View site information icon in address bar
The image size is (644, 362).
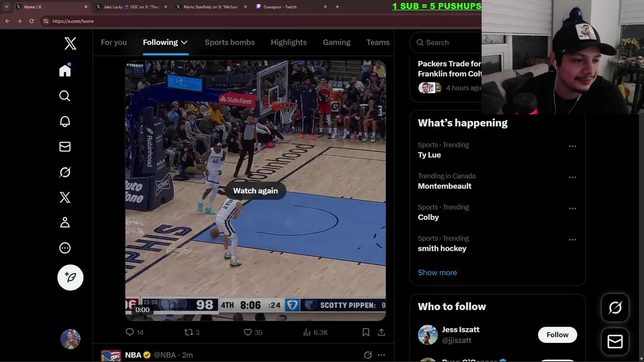pos(46,21)
